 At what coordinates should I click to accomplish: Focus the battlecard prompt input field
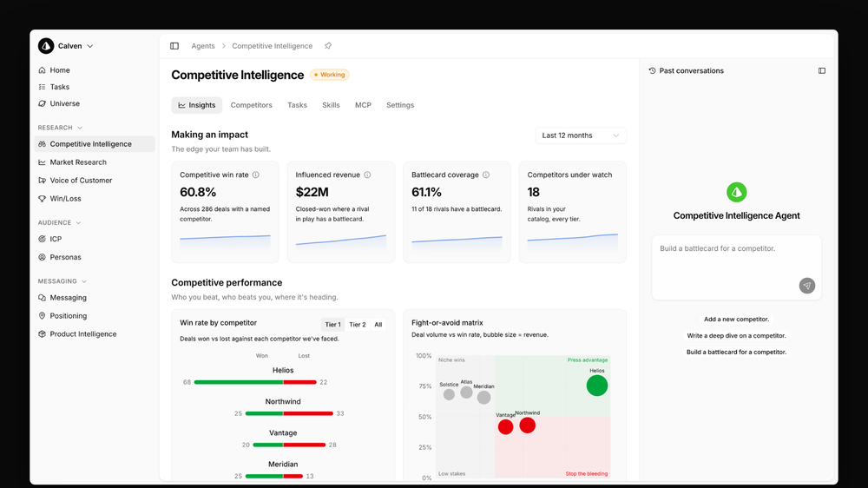point(736,267)
